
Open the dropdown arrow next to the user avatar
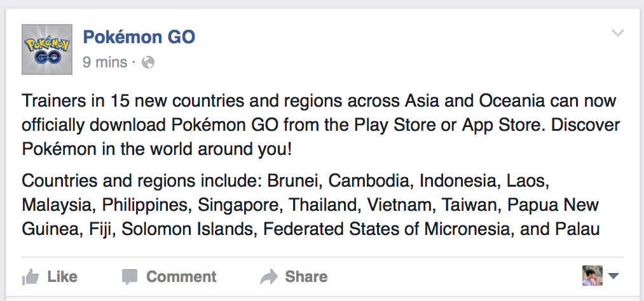(x=613, y=276)
